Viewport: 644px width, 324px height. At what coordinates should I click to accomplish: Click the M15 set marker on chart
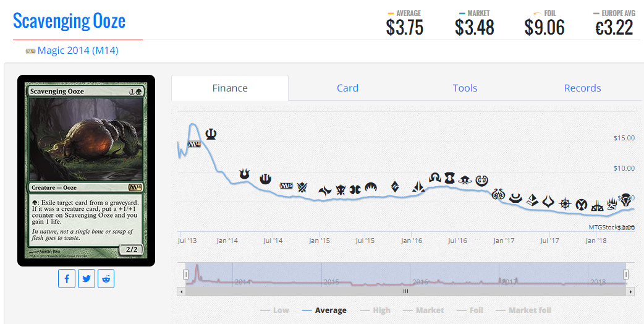point(286,185)
